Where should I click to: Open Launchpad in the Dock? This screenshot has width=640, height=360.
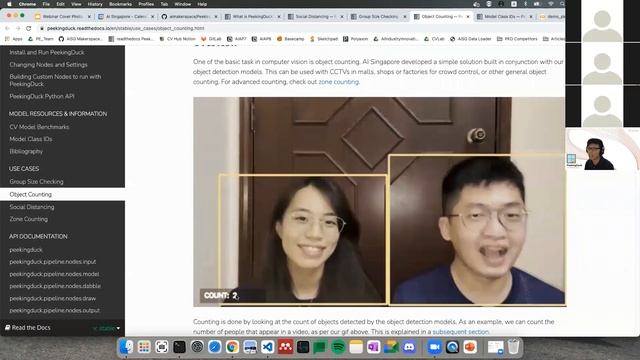(144, 347)
